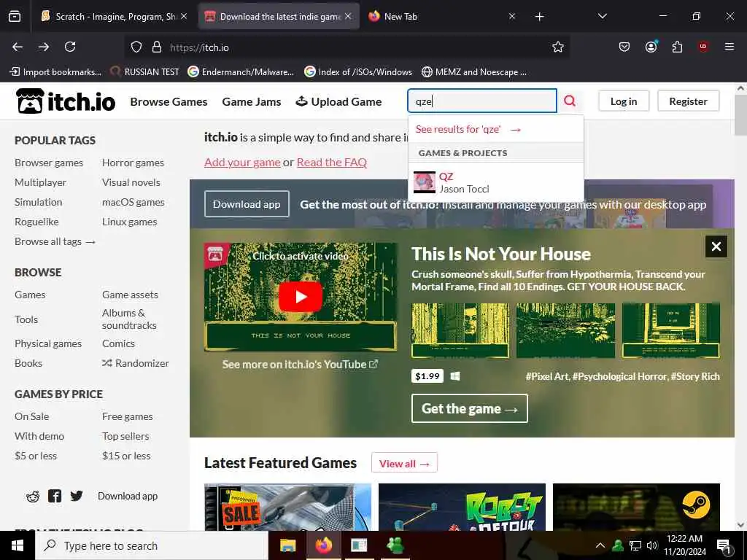Go back with the browser back arrow
Viewport: 747px width, 560px height.
coord(18,47)
